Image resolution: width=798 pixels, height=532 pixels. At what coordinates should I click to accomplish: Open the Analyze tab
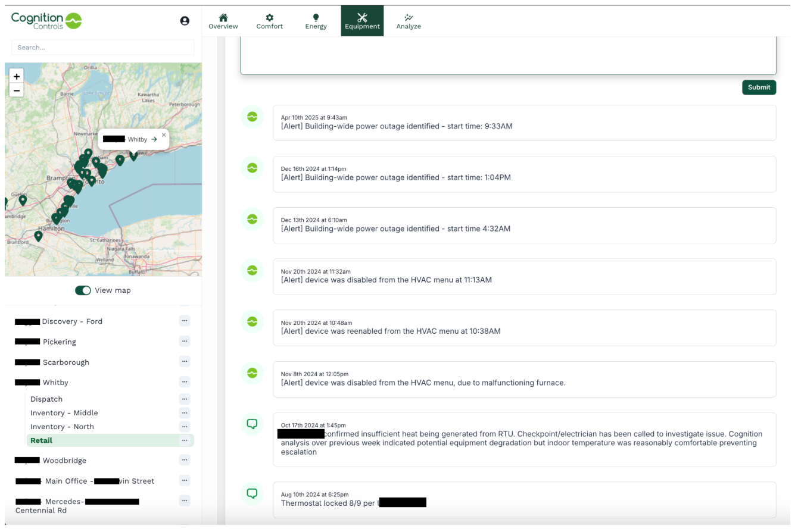click(409, 21)
